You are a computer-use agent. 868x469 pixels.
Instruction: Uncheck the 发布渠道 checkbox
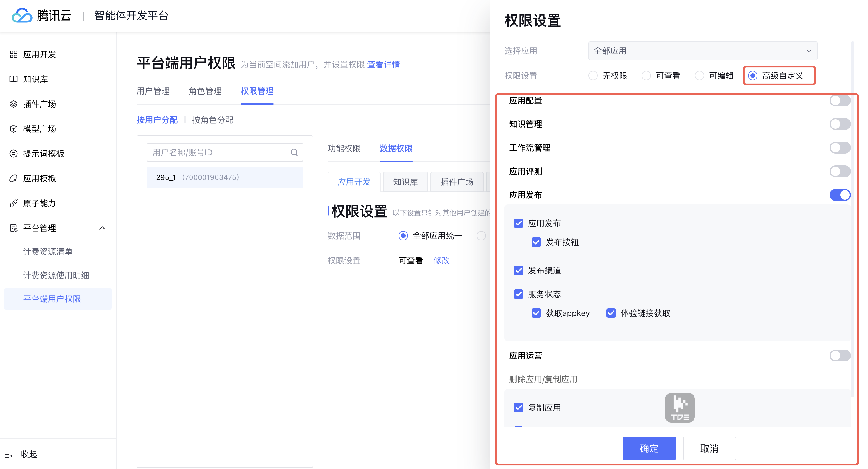518,271
